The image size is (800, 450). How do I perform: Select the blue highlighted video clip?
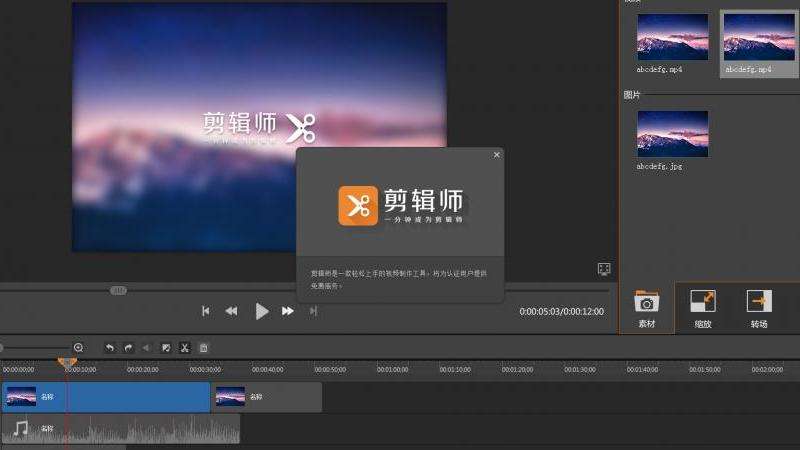[106, 397]
